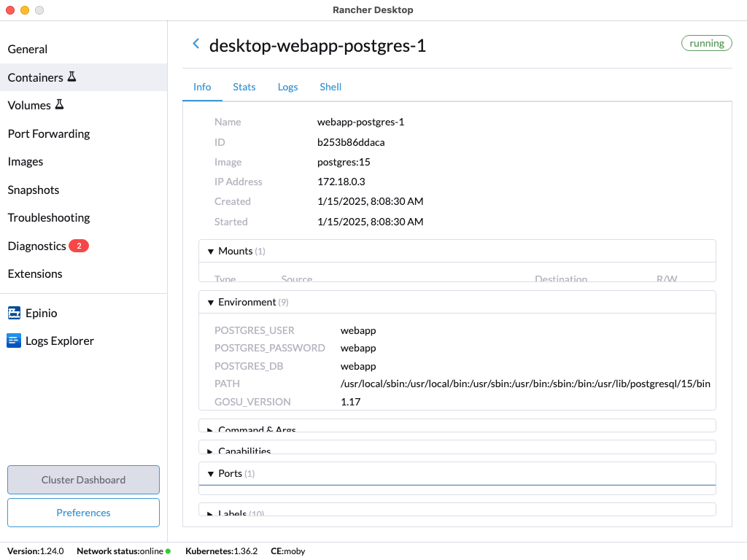Click the image value postgres:15
Screen dimensions: 747x560
point(344,162)
